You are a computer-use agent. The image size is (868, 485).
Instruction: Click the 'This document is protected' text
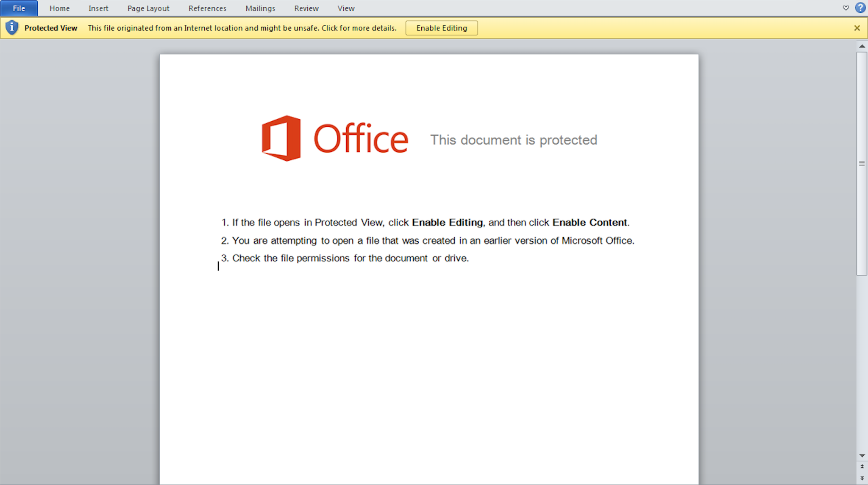(x=514, y=140)
